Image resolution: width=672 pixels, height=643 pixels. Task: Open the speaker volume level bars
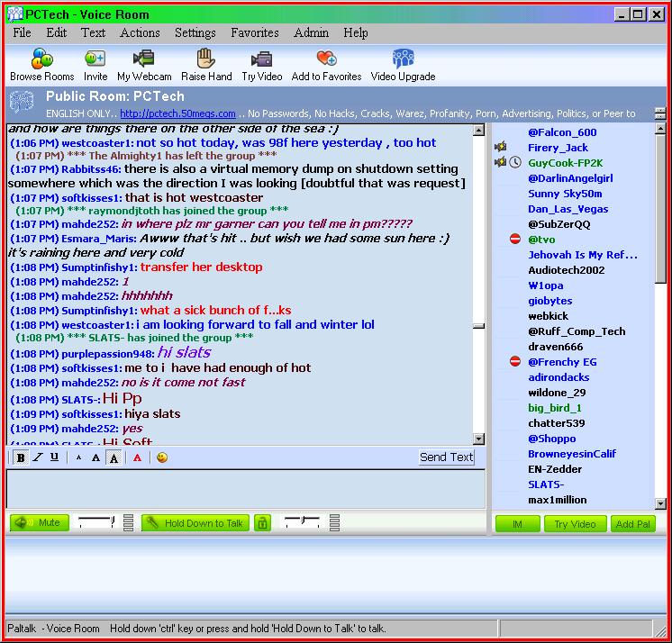tap(128, 522)
